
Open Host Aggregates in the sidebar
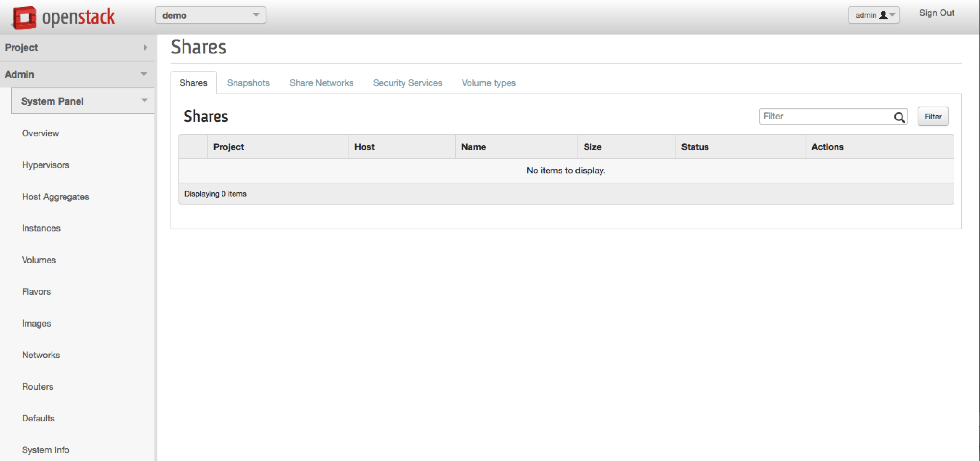click(x=55, y=197)
